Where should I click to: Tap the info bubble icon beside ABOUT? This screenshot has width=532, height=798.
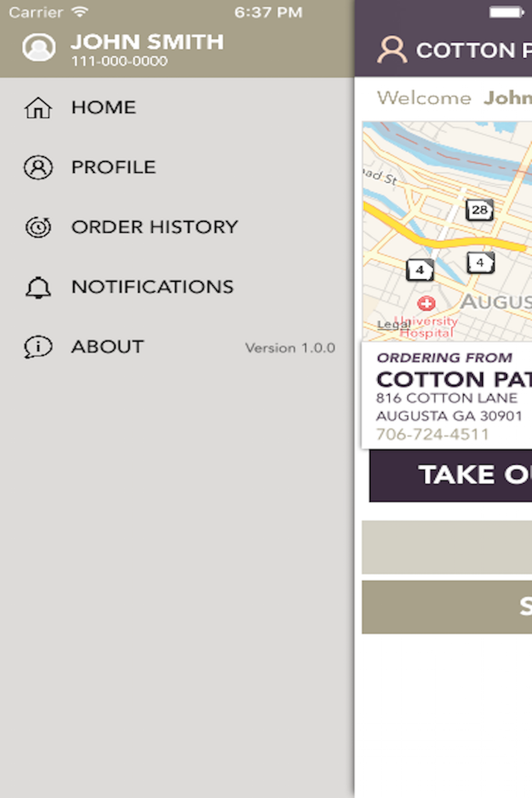38,347
